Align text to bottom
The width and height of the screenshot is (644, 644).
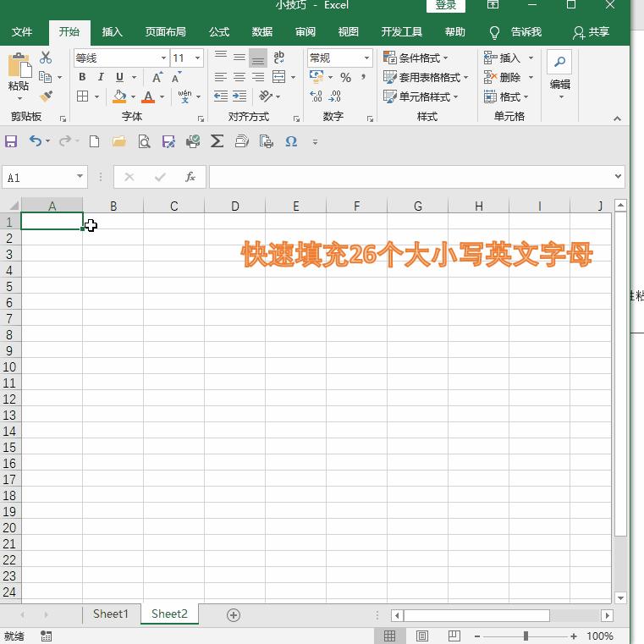258,58
